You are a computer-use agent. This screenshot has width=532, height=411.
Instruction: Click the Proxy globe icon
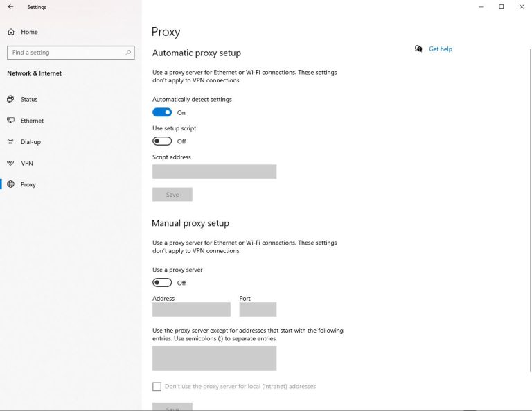[x=11, y=184]
